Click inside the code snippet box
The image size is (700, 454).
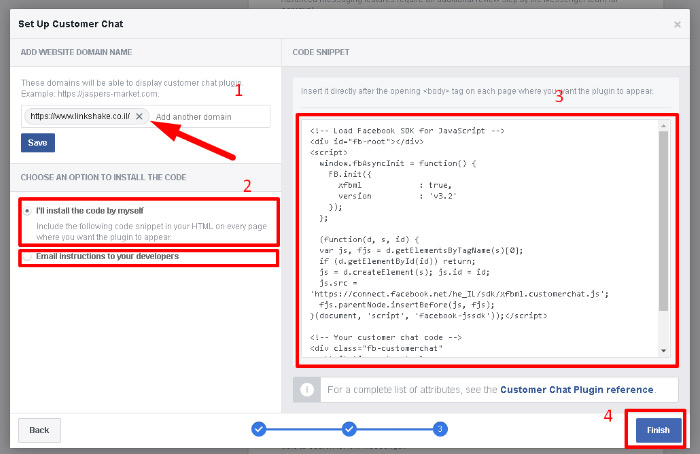pyautogui.click(x=480, y=239)
